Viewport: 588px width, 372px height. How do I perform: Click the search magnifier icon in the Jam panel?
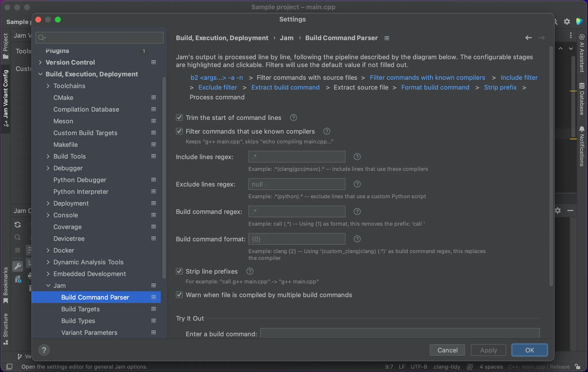pyautogui.click(x=18, y=237)
